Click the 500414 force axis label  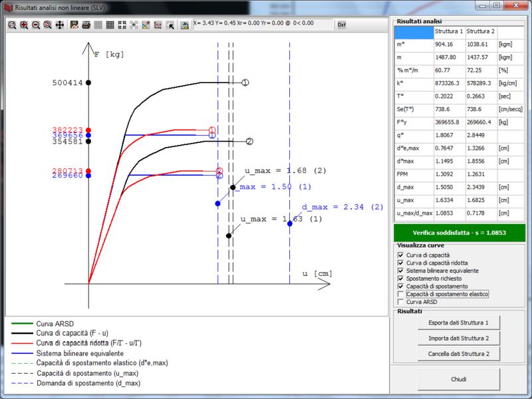(x=68, y=82)
